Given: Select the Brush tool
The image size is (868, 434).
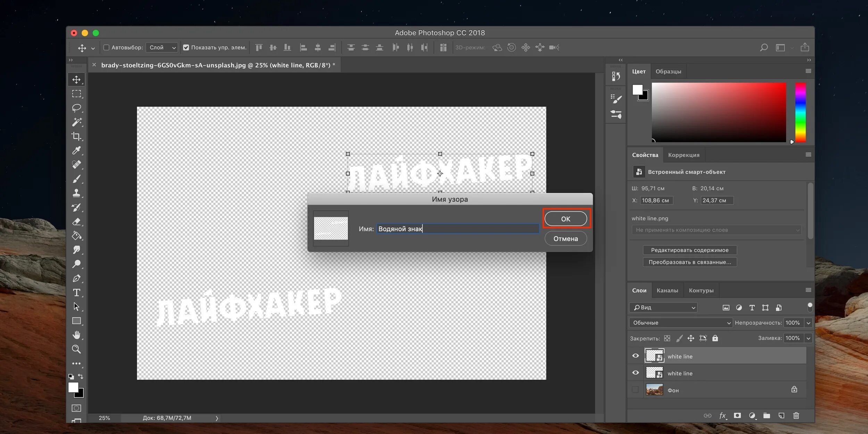Looking at the screenshot, I should (76, 179).
